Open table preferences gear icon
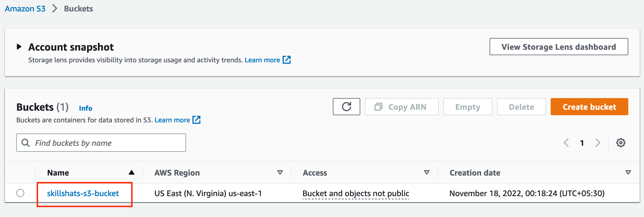Image resolution: width=644 pixels, height=217 pixels. [x=621, y=143]
